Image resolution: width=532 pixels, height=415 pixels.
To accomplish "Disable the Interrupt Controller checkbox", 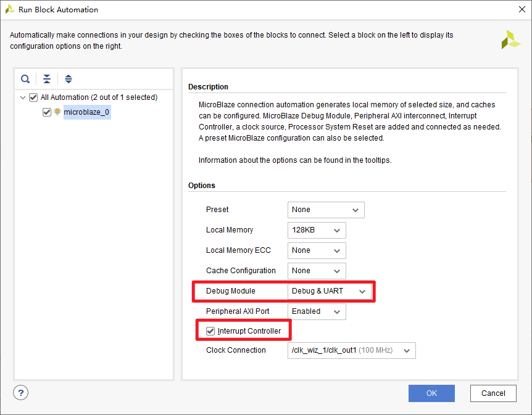I will point(210,331).
